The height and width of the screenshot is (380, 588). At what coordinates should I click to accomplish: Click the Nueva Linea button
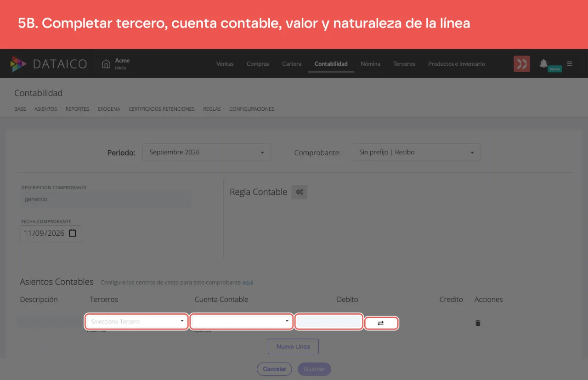(x=293, y=346)
